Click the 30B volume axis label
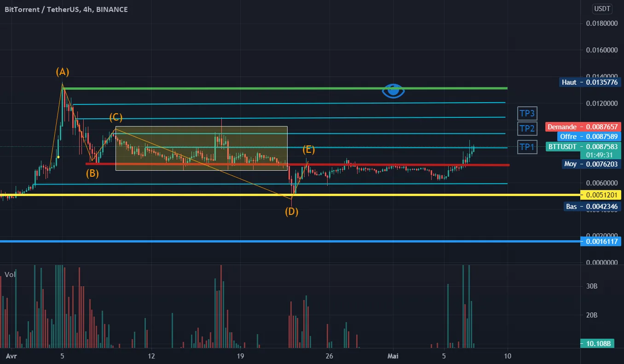Image resolution: width=624 pixels, height=364 pixels. coord(592,286)
